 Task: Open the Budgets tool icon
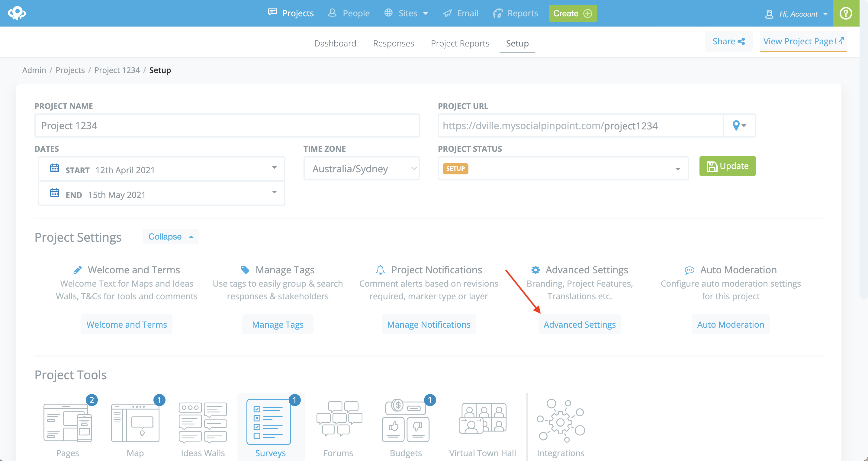click(x=405, y=421)
